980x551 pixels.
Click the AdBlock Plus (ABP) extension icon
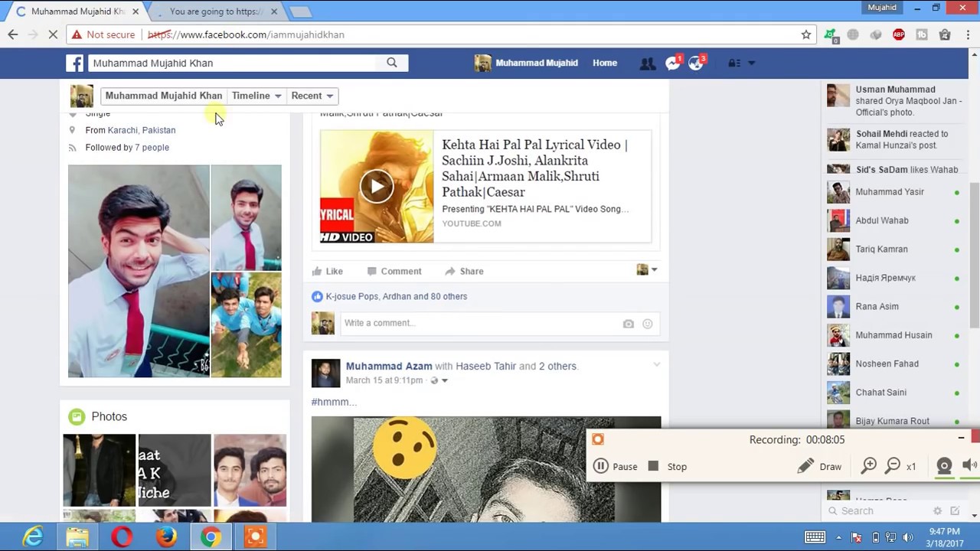click(x=899, y=34)
